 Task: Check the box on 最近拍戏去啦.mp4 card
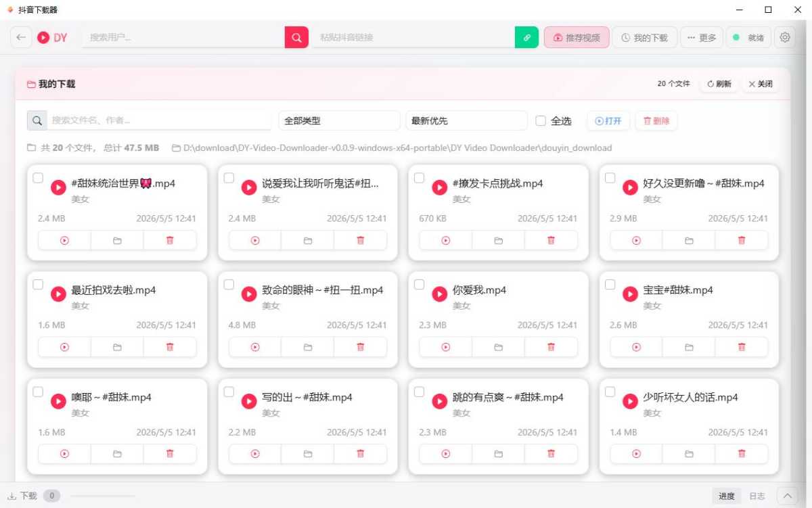click(x=38, y=285)
